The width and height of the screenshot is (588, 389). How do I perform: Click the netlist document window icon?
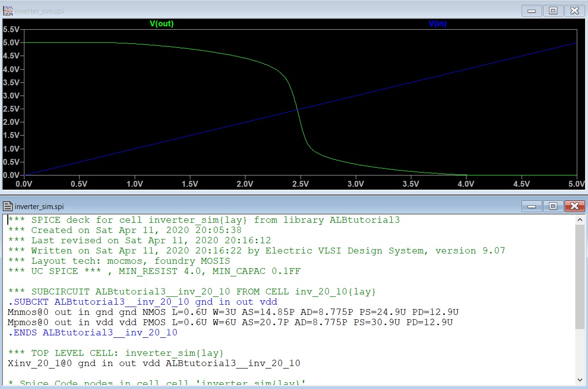point(8,206)
